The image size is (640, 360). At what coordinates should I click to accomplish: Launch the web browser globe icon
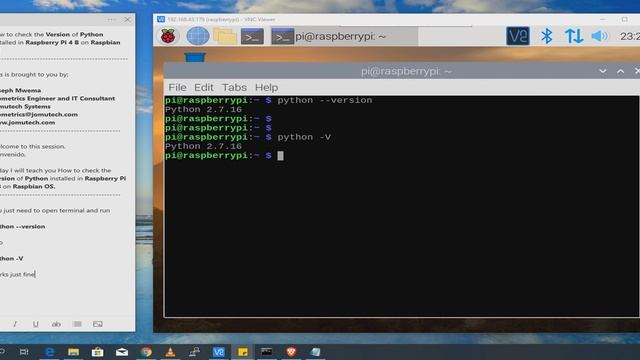[x=198, y=36]
